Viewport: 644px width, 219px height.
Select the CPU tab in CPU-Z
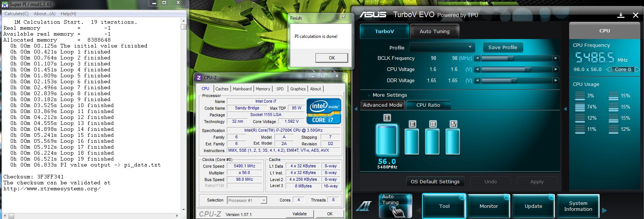pyautogui.click(x=206, y=88)
